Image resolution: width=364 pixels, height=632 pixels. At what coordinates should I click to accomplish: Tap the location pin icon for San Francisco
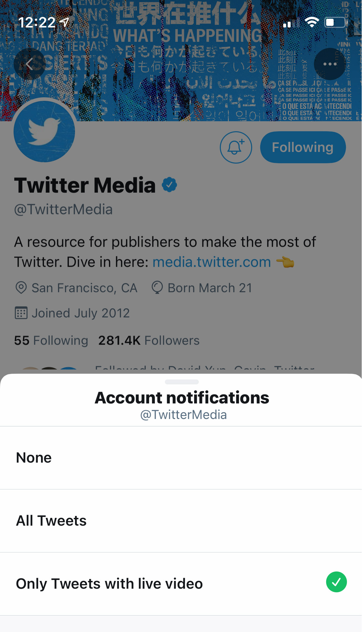21,288
